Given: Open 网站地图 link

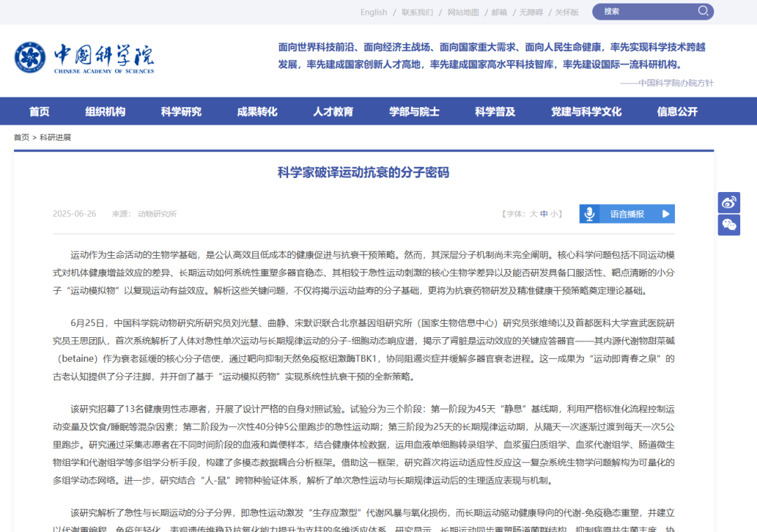Looking at the screenshot, I should [463, 12].
